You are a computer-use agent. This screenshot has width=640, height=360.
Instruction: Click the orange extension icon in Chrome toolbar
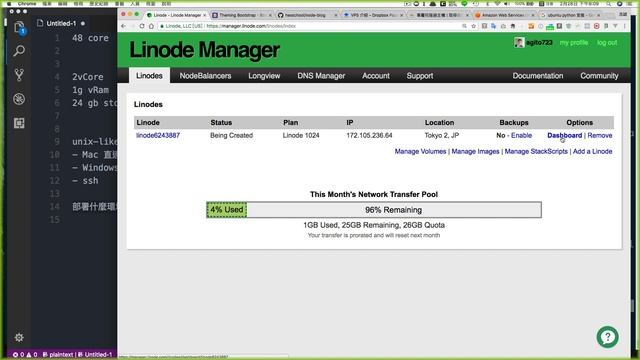531,26
